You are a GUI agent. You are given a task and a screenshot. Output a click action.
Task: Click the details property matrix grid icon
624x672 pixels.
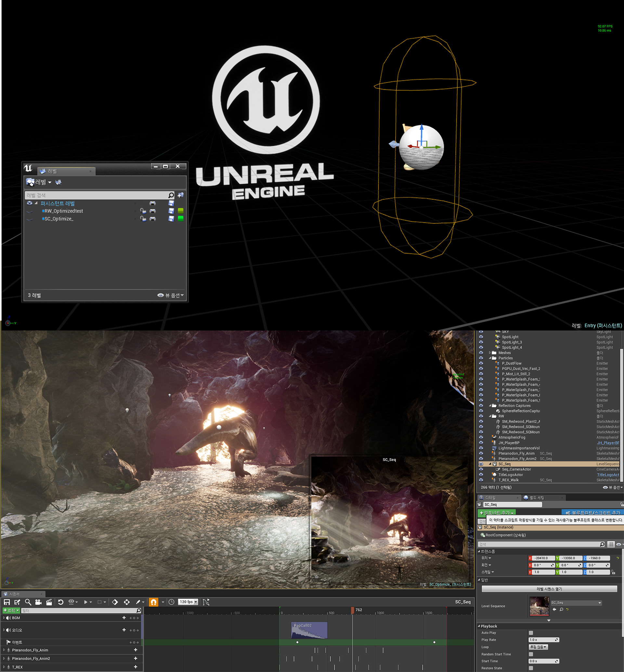[x=611, y=544]
